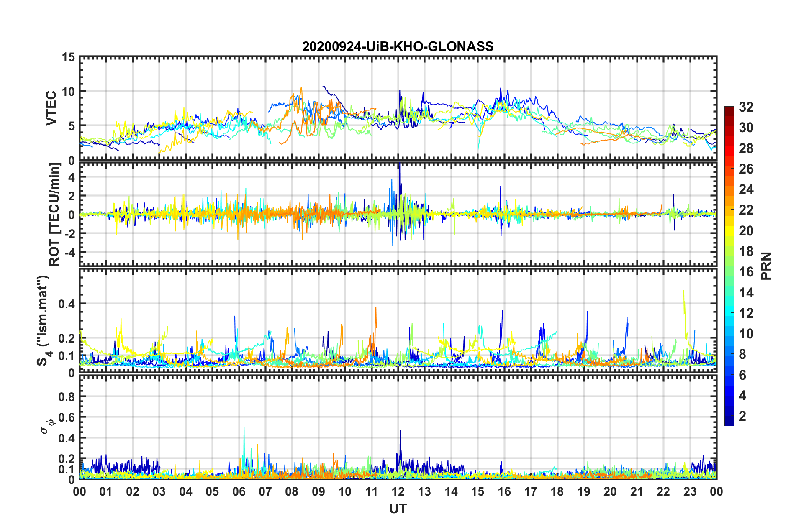Click x-axis hour label 21
The height and width of the screenshot is (532, 796).
coord(637,491)
